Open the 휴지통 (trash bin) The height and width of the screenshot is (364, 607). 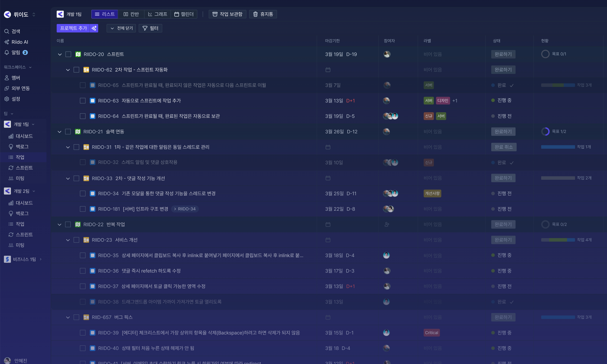pos(263,14)
